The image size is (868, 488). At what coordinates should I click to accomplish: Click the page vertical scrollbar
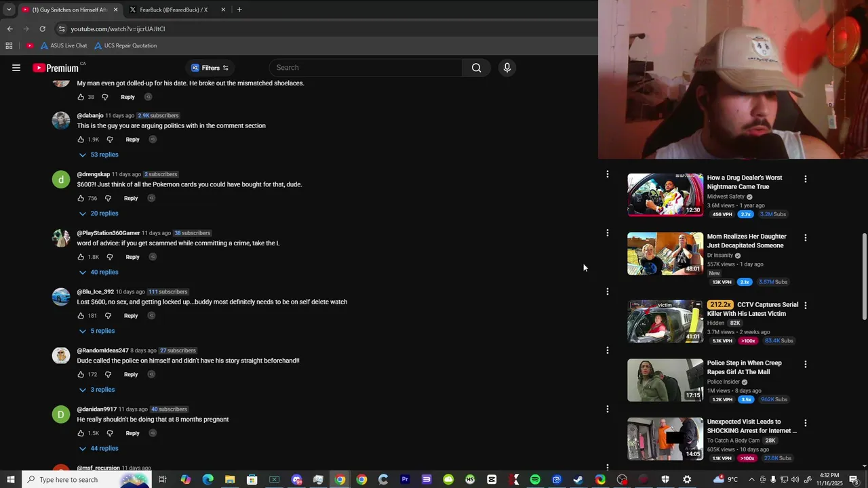(864, 277)
